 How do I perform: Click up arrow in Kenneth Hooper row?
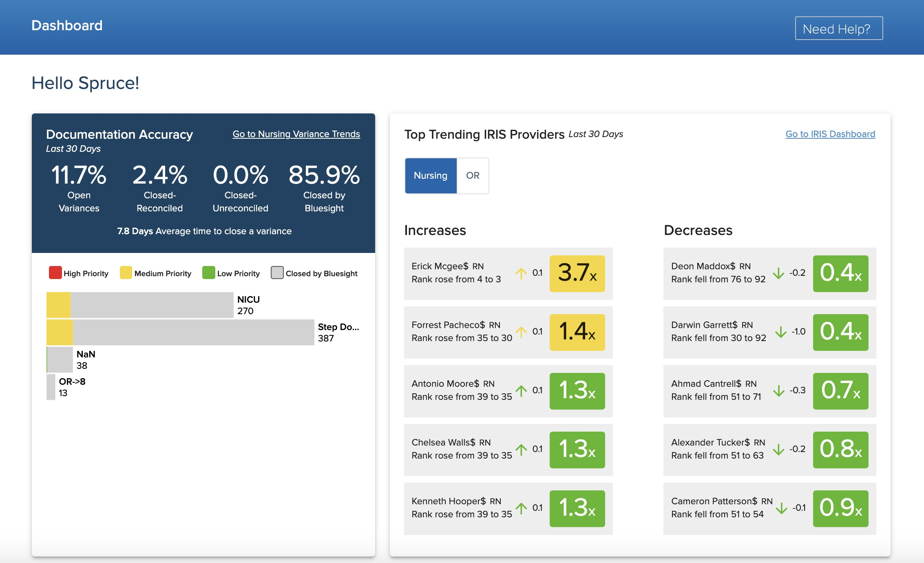tap(521, 508)
